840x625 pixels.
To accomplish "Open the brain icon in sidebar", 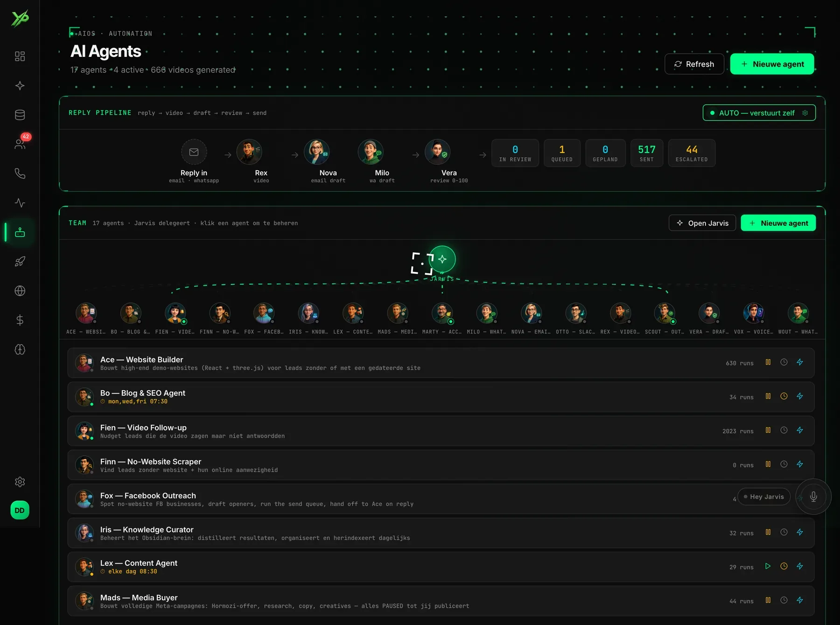I will coord(20,350).
